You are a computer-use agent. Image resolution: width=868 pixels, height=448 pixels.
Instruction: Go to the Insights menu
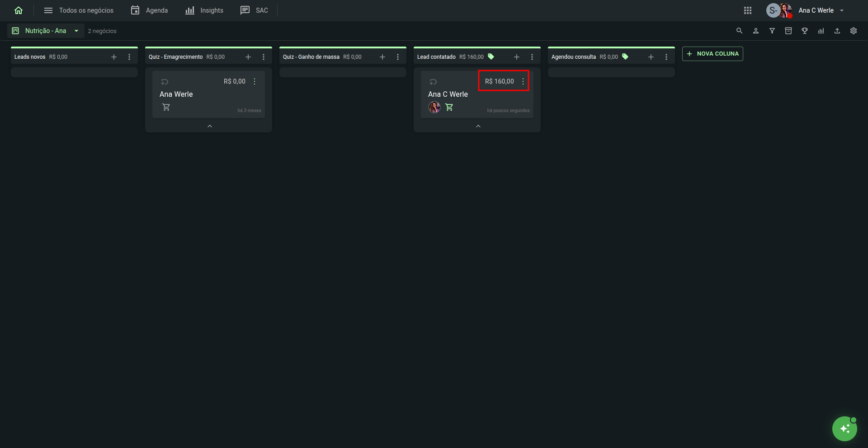(204, 10)
